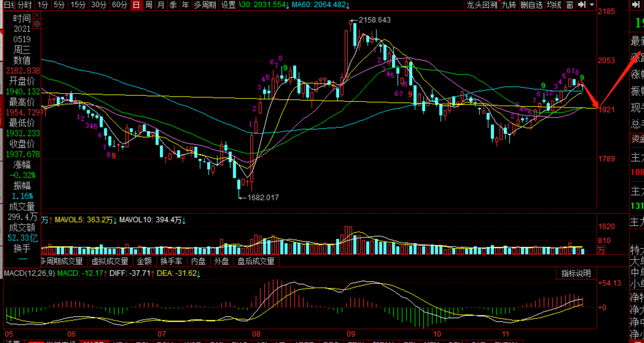Select the 日 daily period tab
Image resolution: width=644 pixels, height=343 pixels.
(x=136, y=5)
